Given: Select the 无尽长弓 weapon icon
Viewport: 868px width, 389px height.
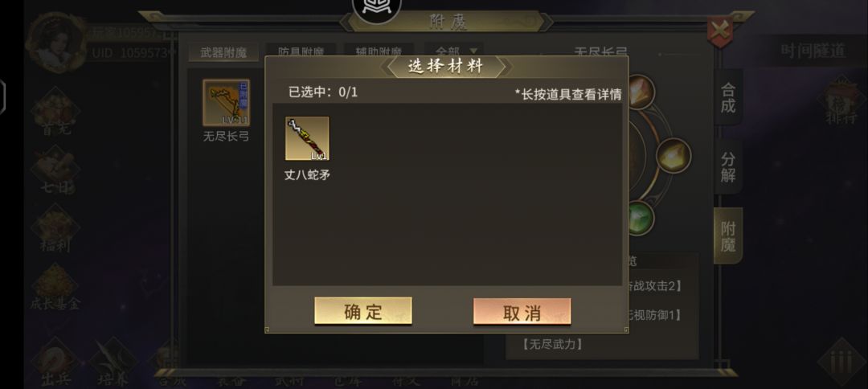Looking at the screenshot, I should 226,103.
